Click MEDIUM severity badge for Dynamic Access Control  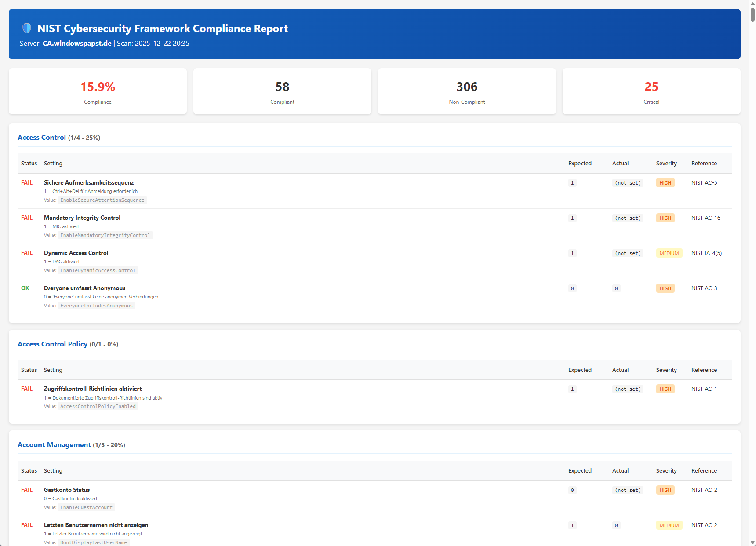tap(669, 253)
